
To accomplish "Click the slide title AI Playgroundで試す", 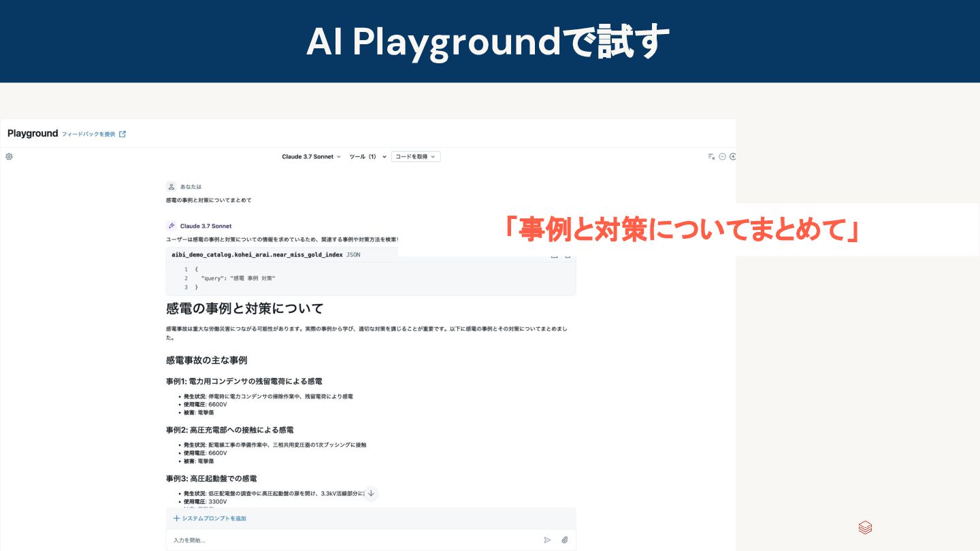I will point(488,42).
